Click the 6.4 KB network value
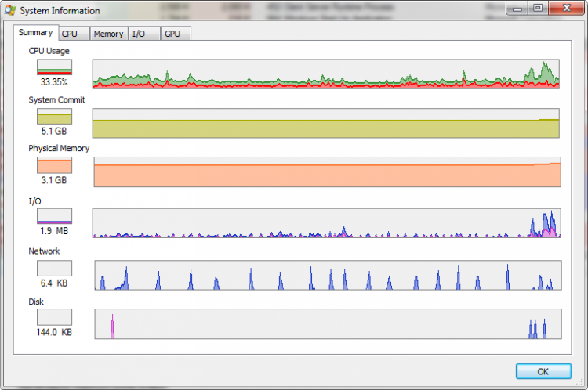 [54, 283]
